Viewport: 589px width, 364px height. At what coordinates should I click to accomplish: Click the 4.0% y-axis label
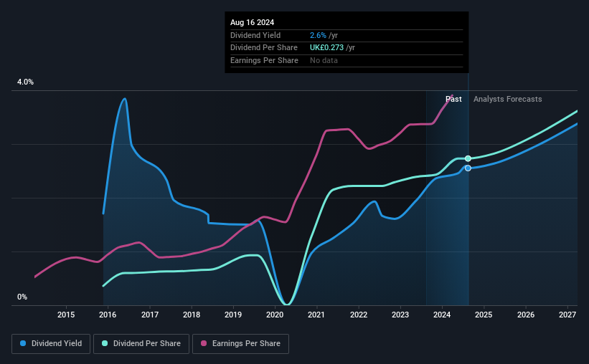25,82
